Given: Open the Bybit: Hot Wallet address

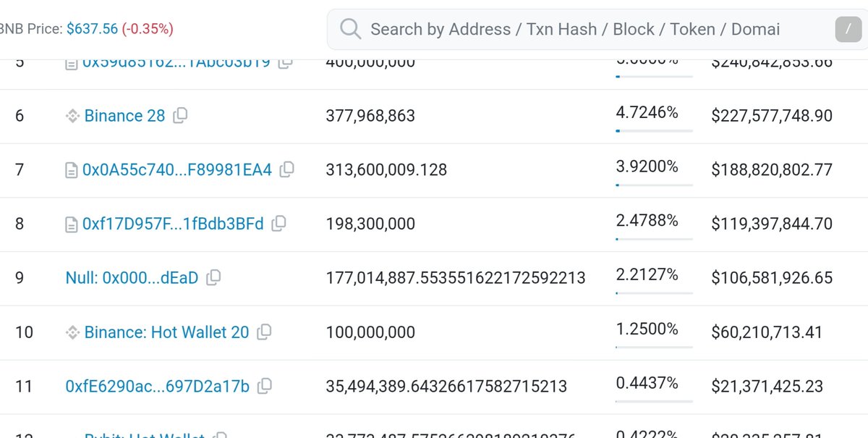Looking at the screenshot, I should click(x=142, y=437).
